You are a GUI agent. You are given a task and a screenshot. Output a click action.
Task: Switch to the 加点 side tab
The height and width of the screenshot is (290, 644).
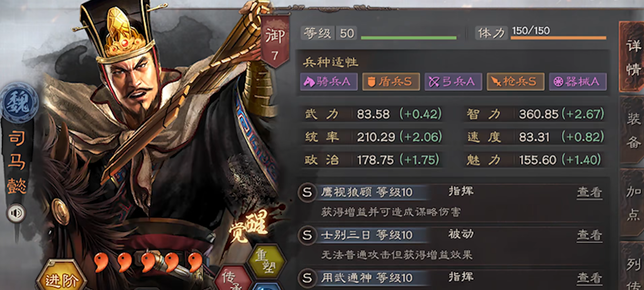click(x=632, y=203)
